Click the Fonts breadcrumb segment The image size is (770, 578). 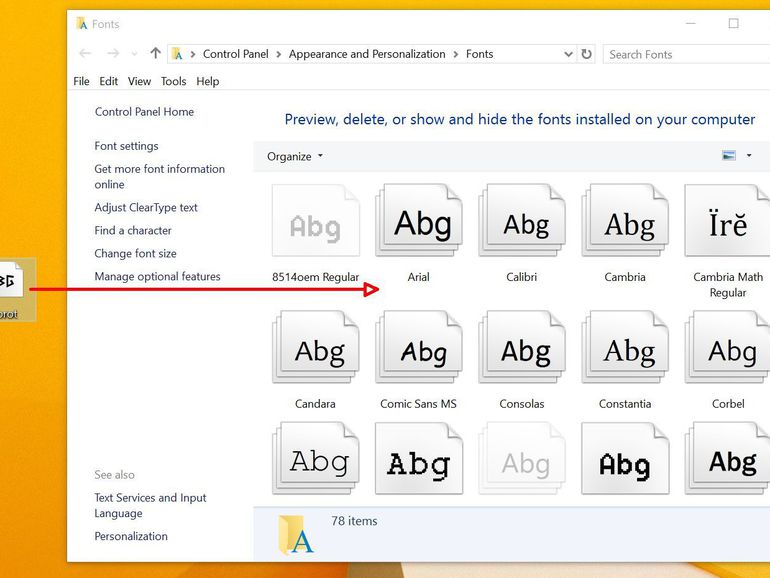pos(479,54)
